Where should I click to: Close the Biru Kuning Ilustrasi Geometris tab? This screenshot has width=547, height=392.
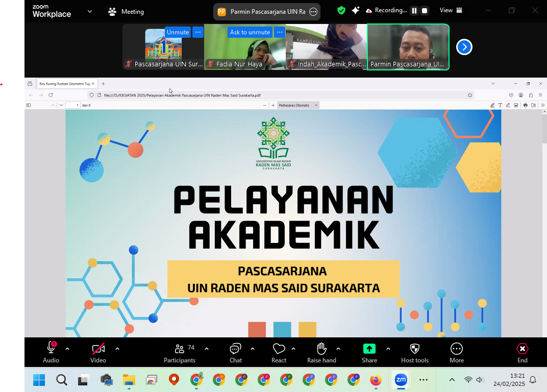pos(93,84)
